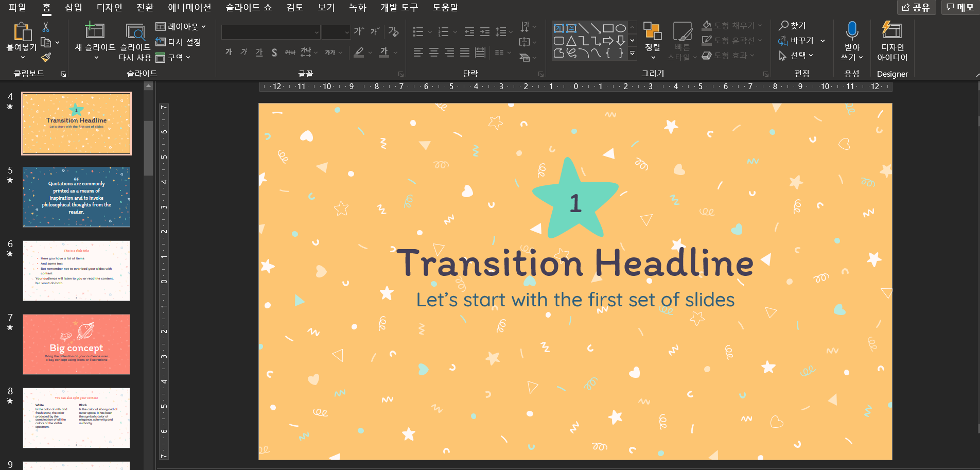This screenshot has height=470, width=980.
Task: Align text left in the paragraph group
Action: coord(418,52)
